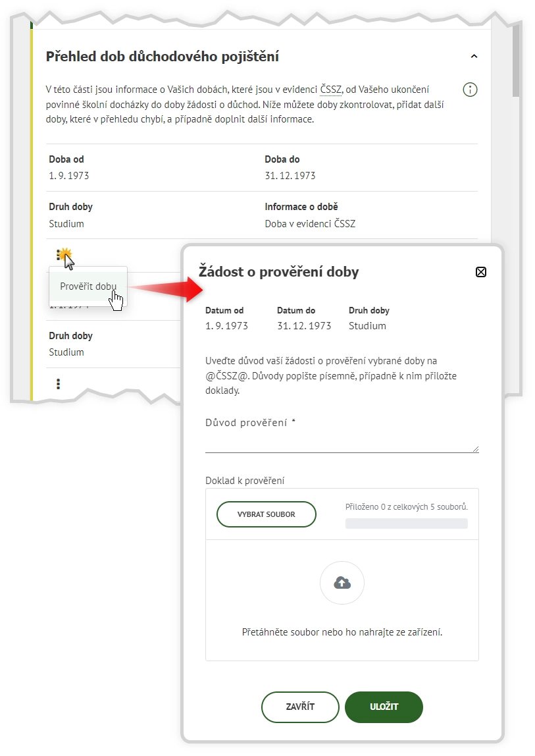The image size is (535, 756).
Task: Close the Žádost o prověření doby dialog
Action: point(480,272)
